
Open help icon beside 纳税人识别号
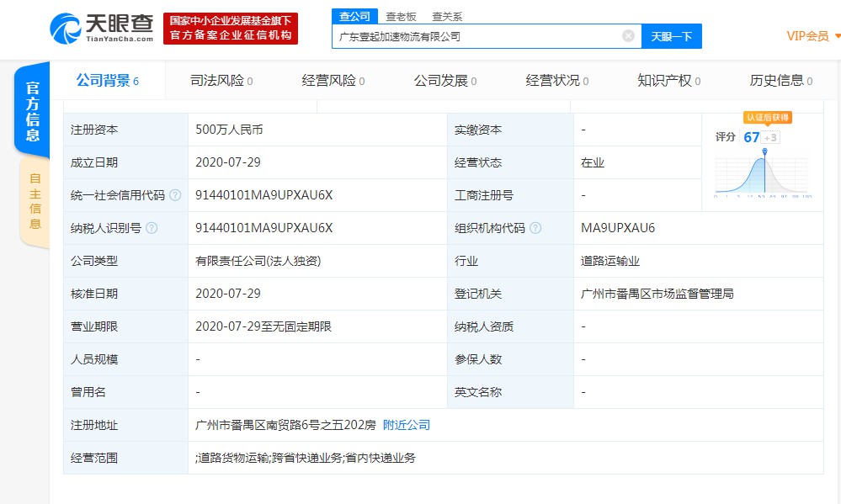152,228
